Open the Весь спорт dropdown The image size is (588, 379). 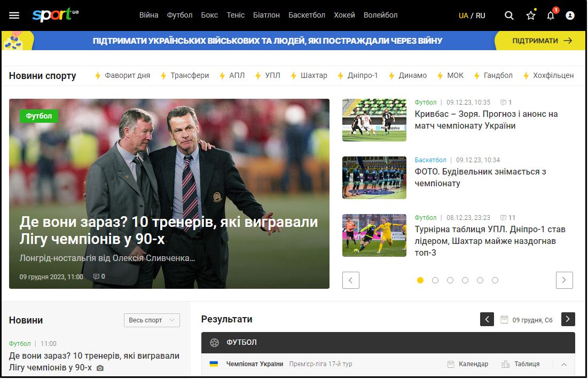click(152, 320)
